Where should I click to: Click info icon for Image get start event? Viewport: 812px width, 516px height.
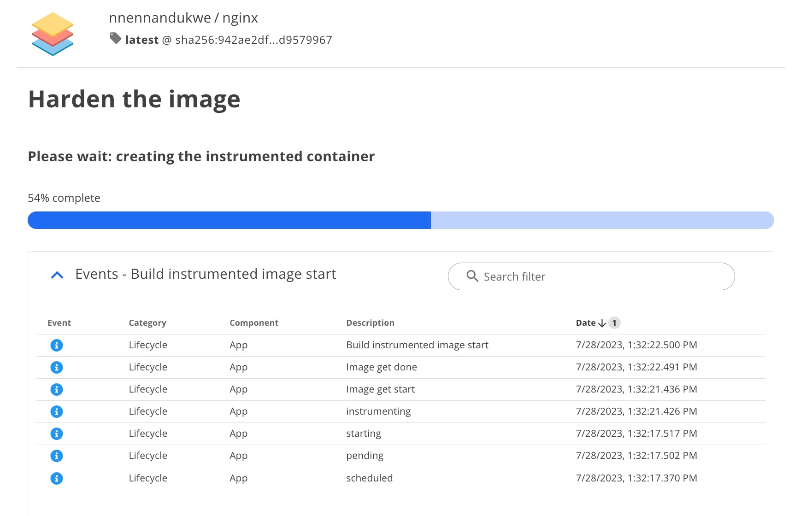[57, 389]
